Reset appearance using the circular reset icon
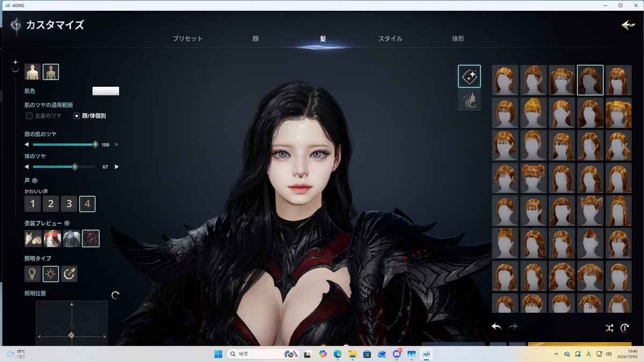644x362 pixels. point(625,328)
